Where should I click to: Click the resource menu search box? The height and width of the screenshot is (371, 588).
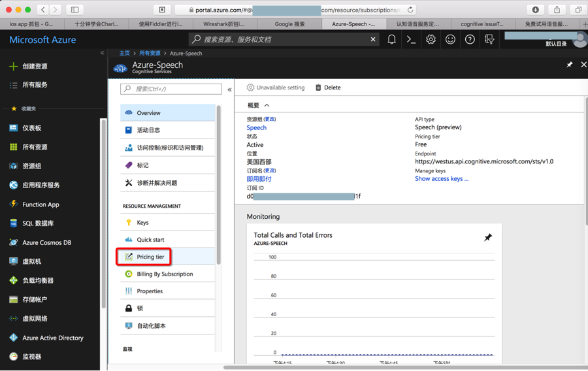(x=172, y=89)
